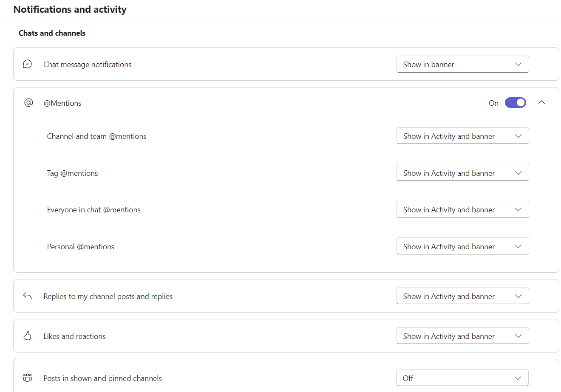The height and width of the screenshot is (392, 561).
Task: Click the Personal @mentions label
Action: (x=80, y=246)
